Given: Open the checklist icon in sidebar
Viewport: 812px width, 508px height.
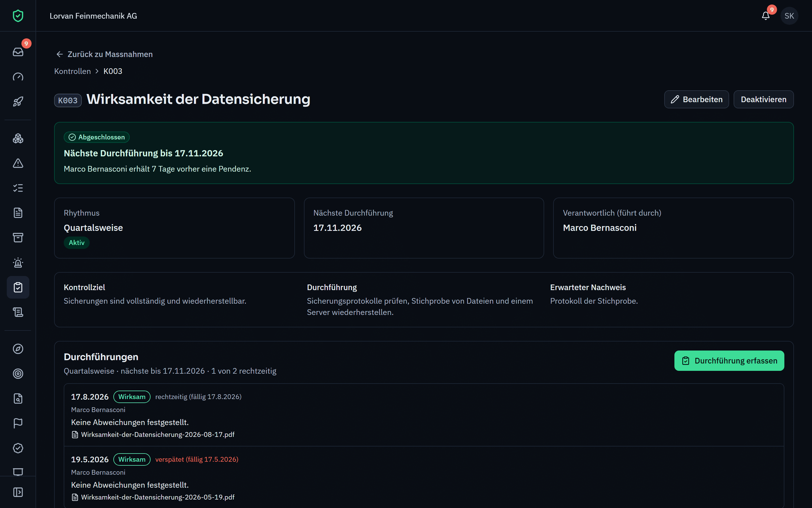Looking at the screenshot, I should pos(18,188).
